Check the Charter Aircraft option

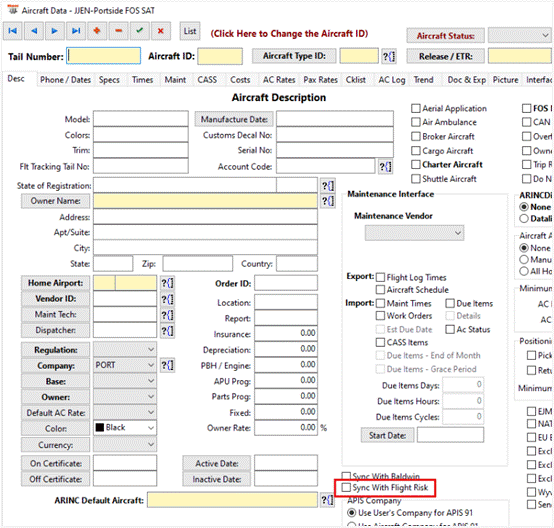point(416,165)
